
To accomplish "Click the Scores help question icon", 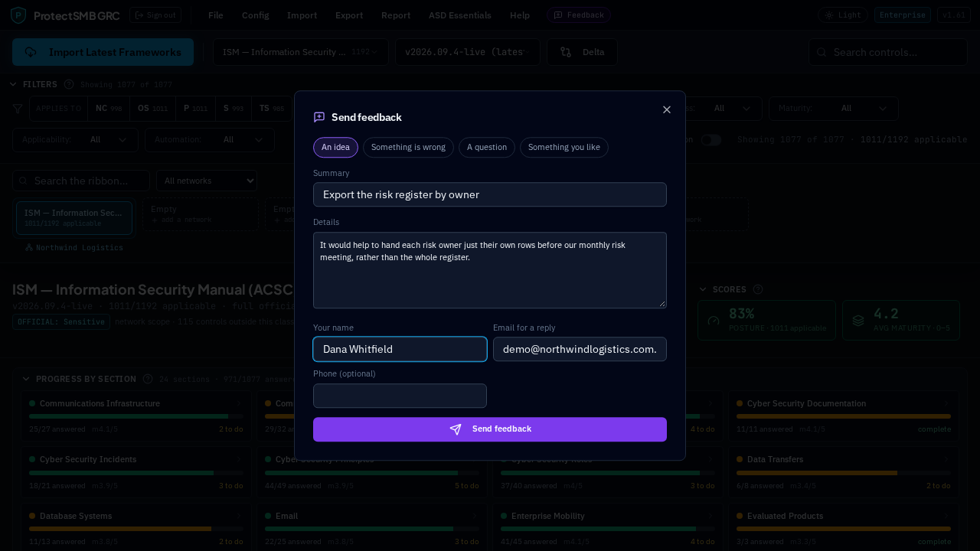I will [758, 289].
